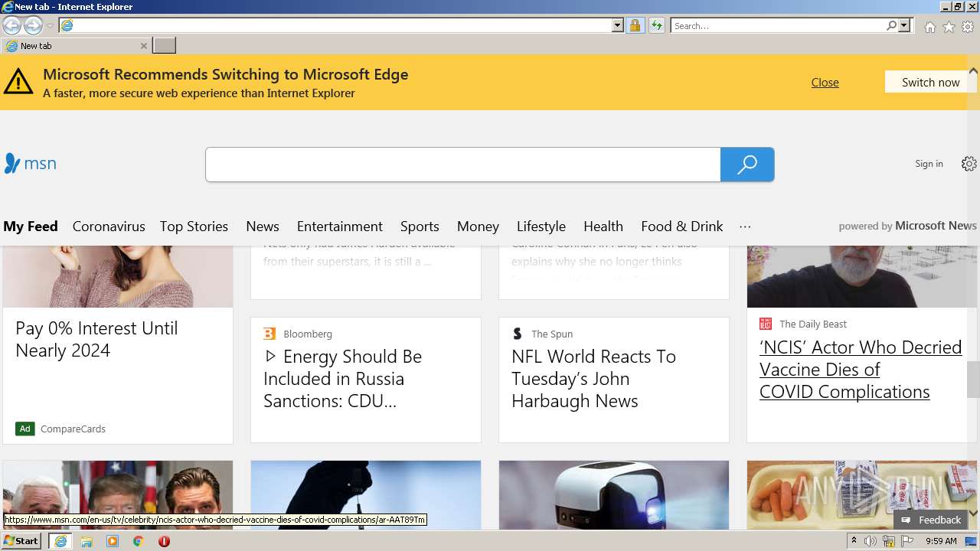
Task: Click the page vertical scrollbar thumb
Action: 973,380
